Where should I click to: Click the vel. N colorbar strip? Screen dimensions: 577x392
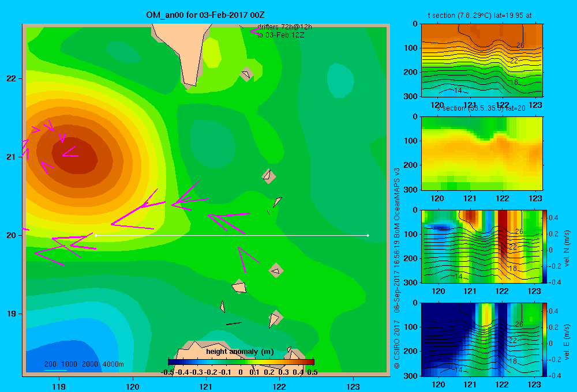click(545, 246)
